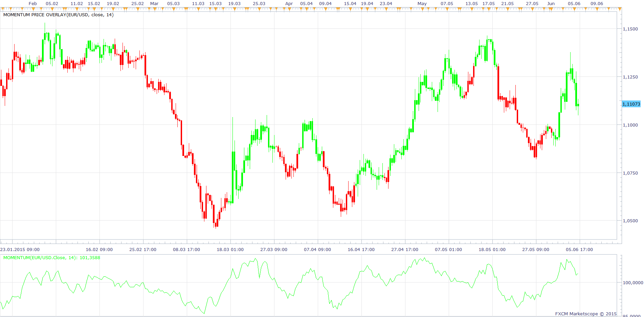Viewport: 644px width, 317px height.
Task: Click the 05.02 label on top ruler
Action: (x=52, y=4)
